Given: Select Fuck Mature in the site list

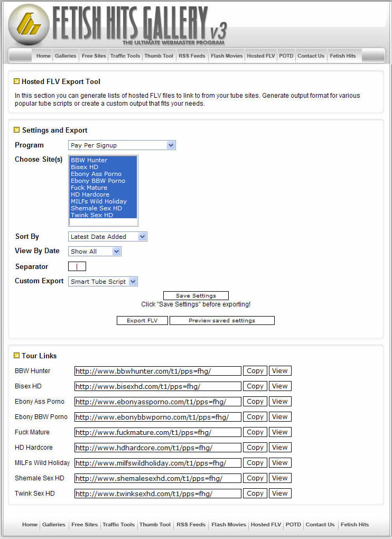Looking at the screenshot, I should pyautogui.click(x=103, y=188).
